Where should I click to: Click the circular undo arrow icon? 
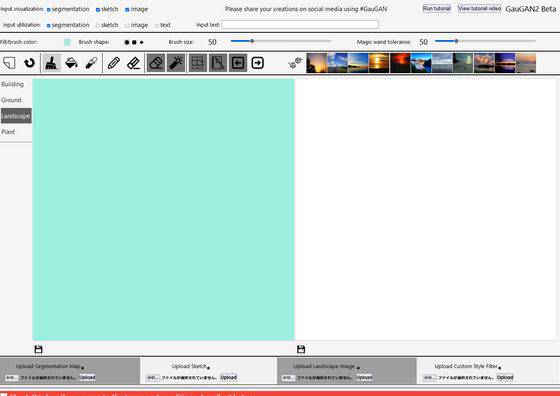(x=30, y=63)
